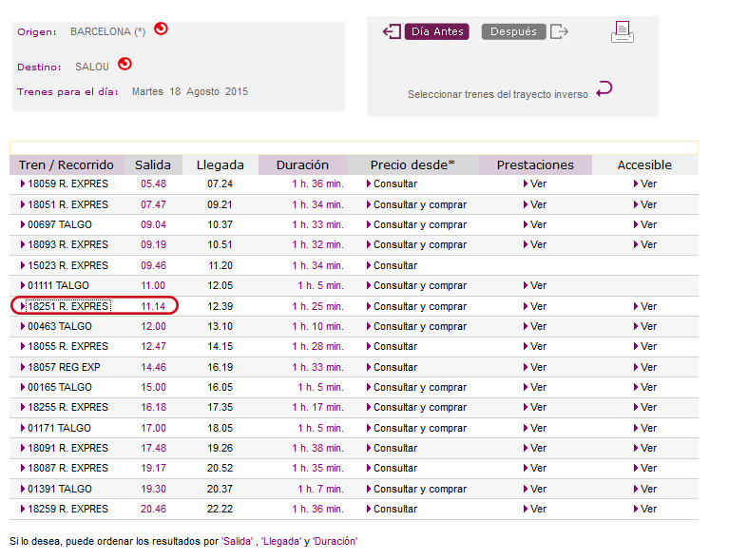Click the reverse route arrow icon
Viewport: 748px width, 560px height.
(604, 89)
